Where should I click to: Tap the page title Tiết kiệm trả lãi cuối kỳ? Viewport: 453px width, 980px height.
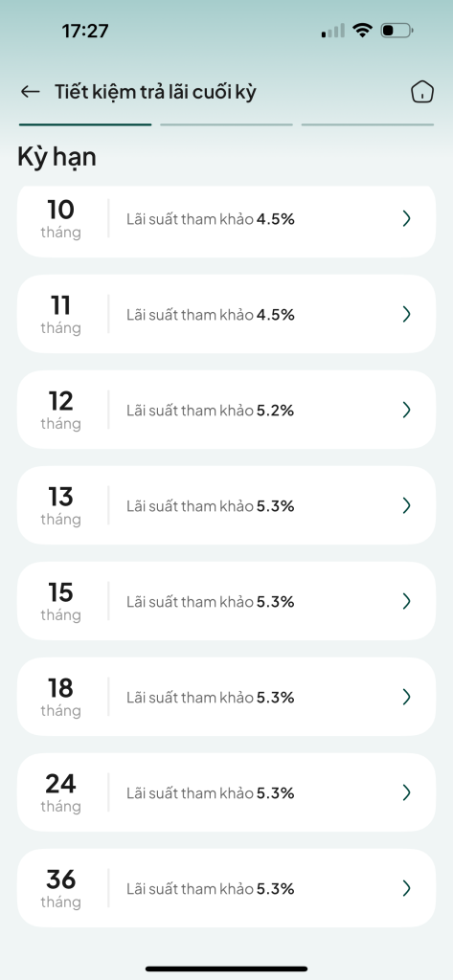pos(155,93)
